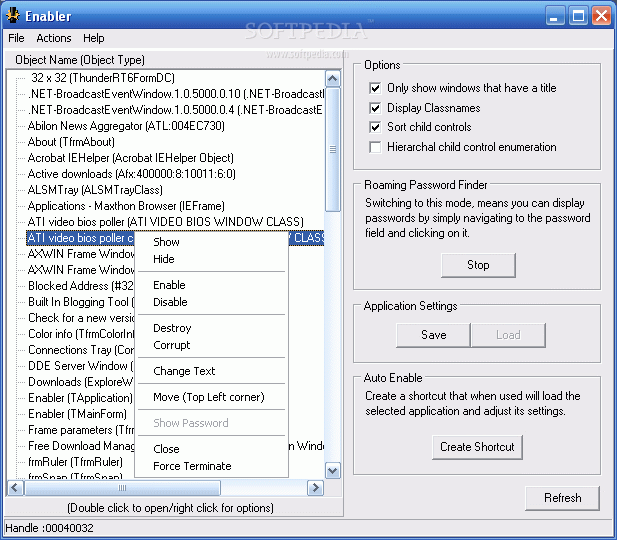Click the list's scroll down arrow
The image size is (617, 540).
[333, 470]
